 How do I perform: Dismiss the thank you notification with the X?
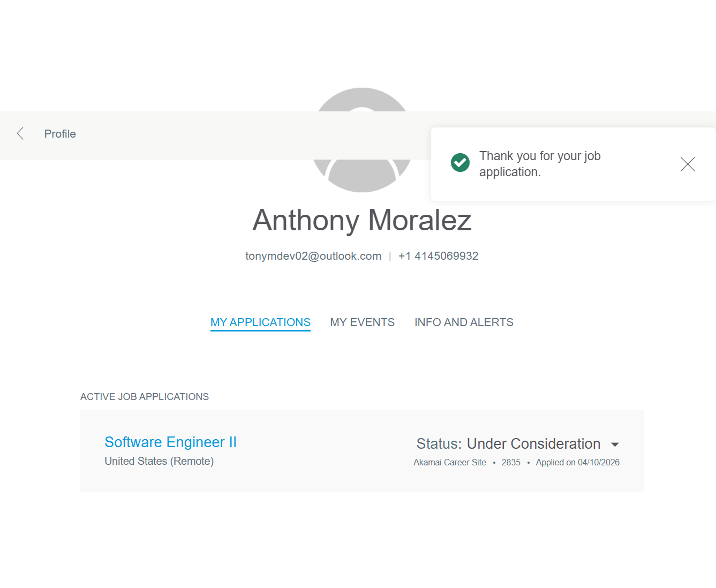click(x=687, y=164)
